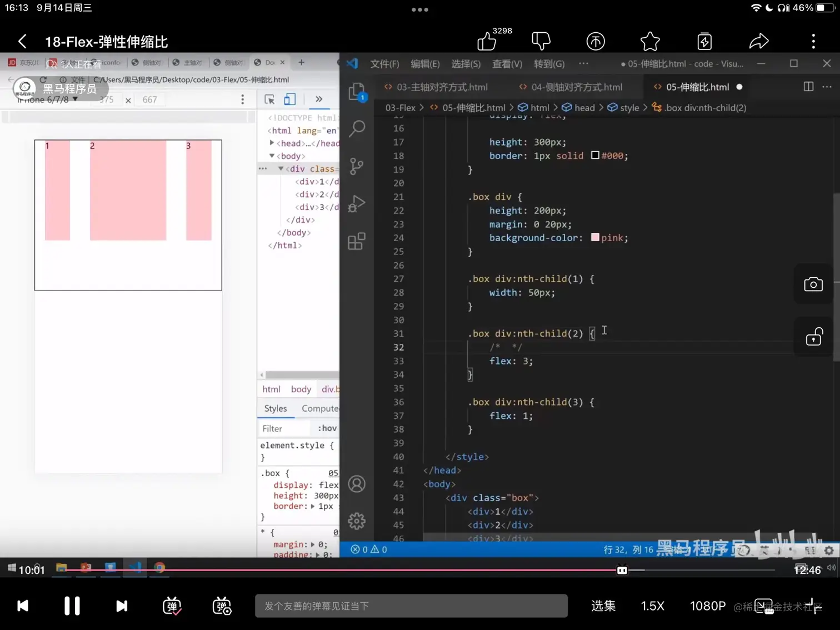Skip to next video
Image resolution: width=840 pixels, height=630 pixels.
tap(122, 606)
